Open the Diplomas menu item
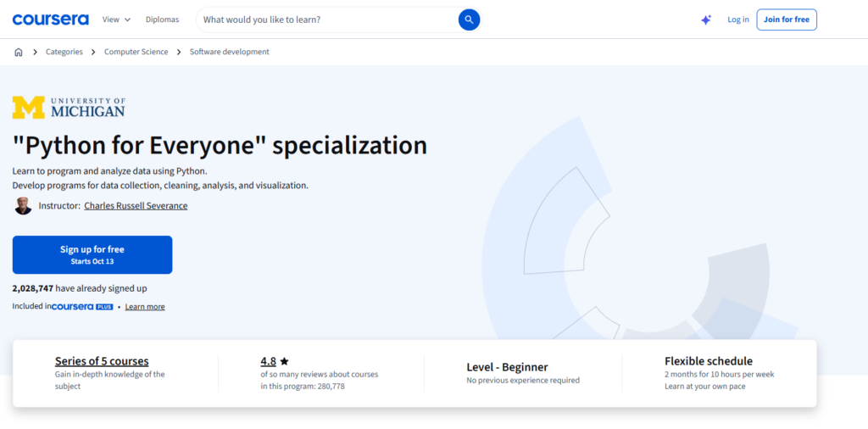 [162, 19]
